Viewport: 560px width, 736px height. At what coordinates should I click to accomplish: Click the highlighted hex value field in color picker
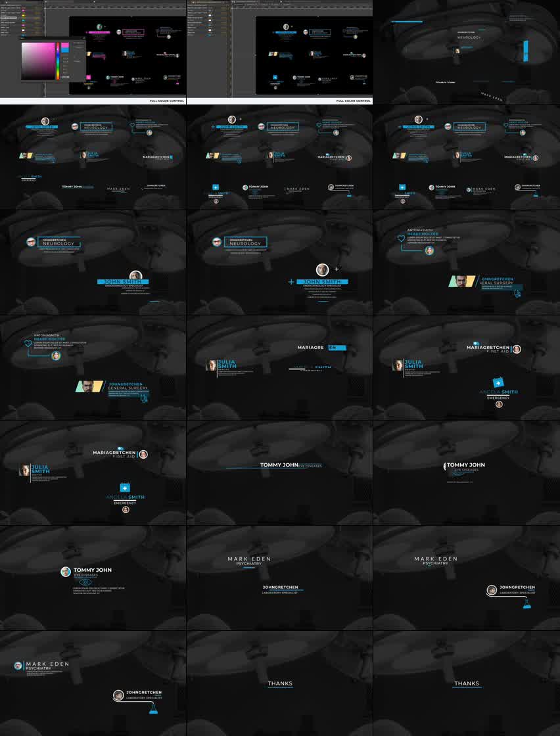[x=66, y=76]
